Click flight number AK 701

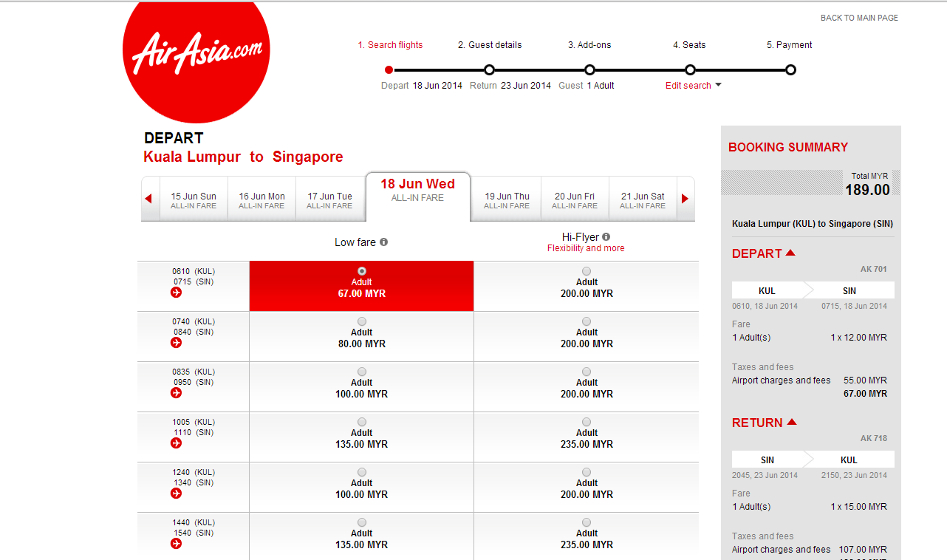(x=874, y=270)
